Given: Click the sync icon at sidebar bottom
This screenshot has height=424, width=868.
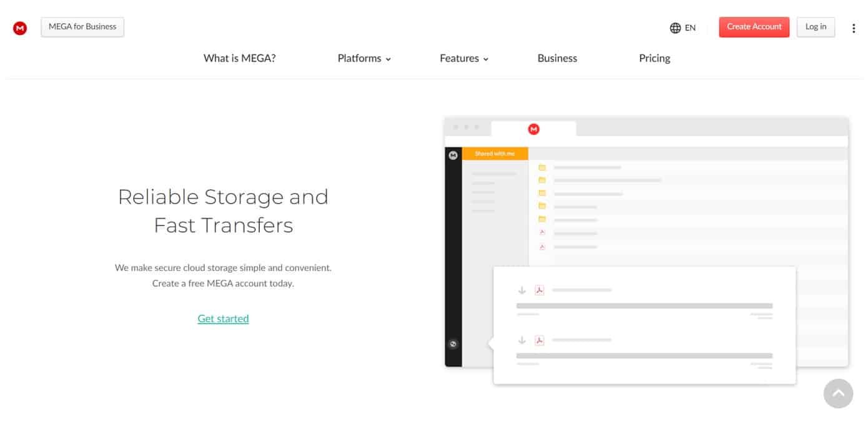Looking at the screenshot, I should coord(453,344).
